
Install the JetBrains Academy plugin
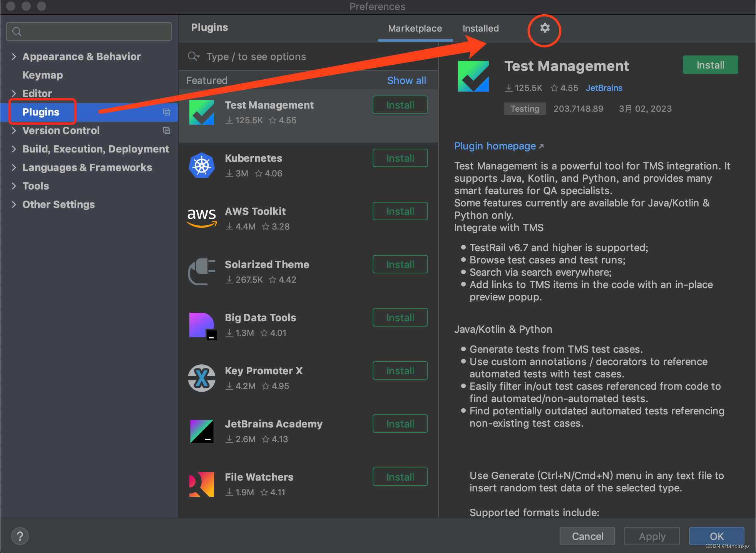tap(400, 424)
